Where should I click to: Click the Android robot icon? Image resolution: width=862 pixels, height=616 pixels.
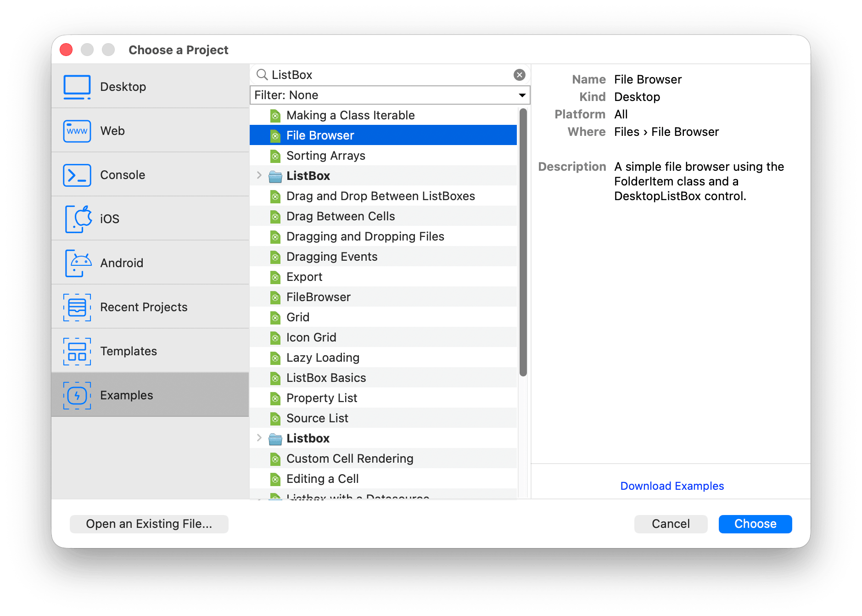[x=77, y=263]
